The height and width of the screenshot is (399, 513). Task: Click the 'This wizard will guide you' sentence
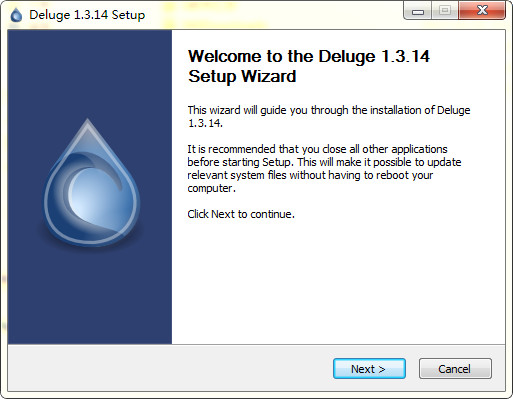click(329, 117)
